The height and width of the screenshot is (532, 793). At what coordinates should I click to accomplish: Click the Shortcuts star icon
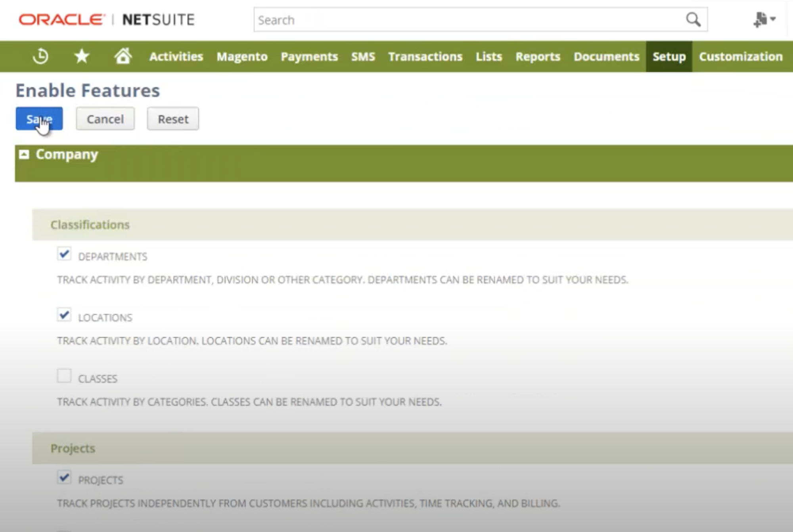[x=82, y=56]
